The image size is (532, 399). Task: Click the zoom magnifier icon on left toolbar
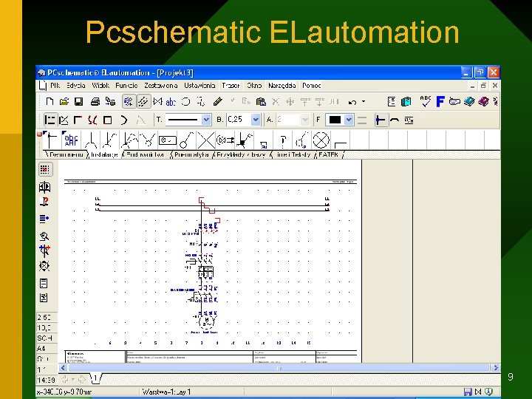(x=44, y=236)
